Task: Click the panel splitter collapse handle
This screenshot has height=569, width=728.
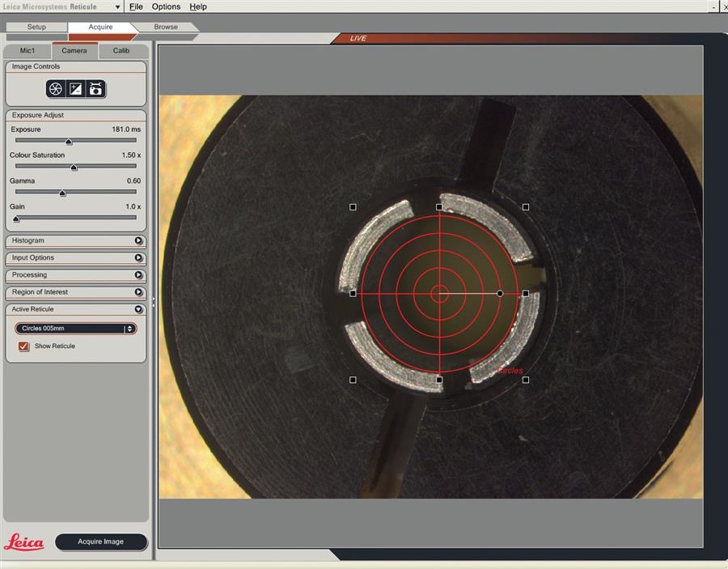Action: pyautogui.click(x=154, y=302)
